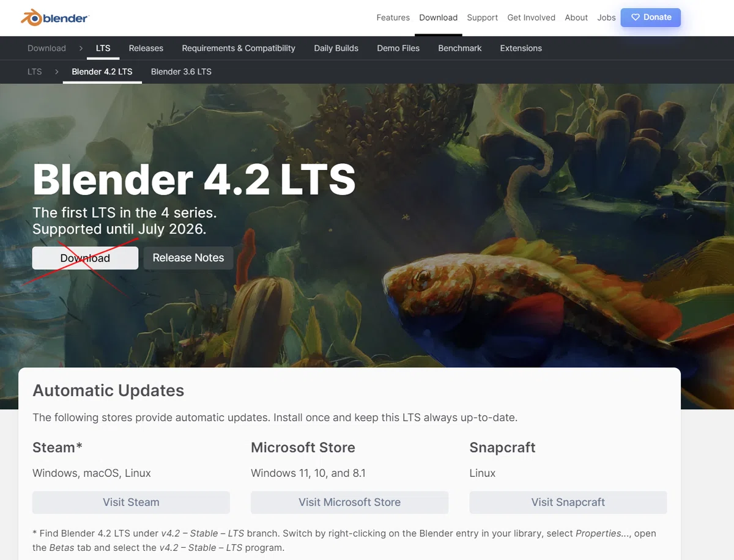734x560 pixels.
Task: Click the Visit Steam button
Action: coord(131,503)
